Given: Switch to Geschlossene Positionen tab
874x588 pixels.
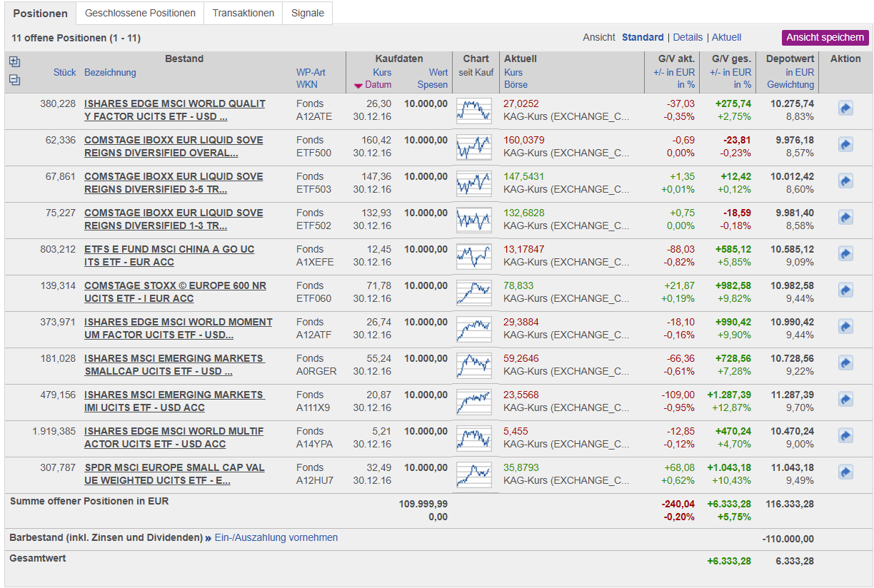Looking at the screenshot, I should point(140,13).
